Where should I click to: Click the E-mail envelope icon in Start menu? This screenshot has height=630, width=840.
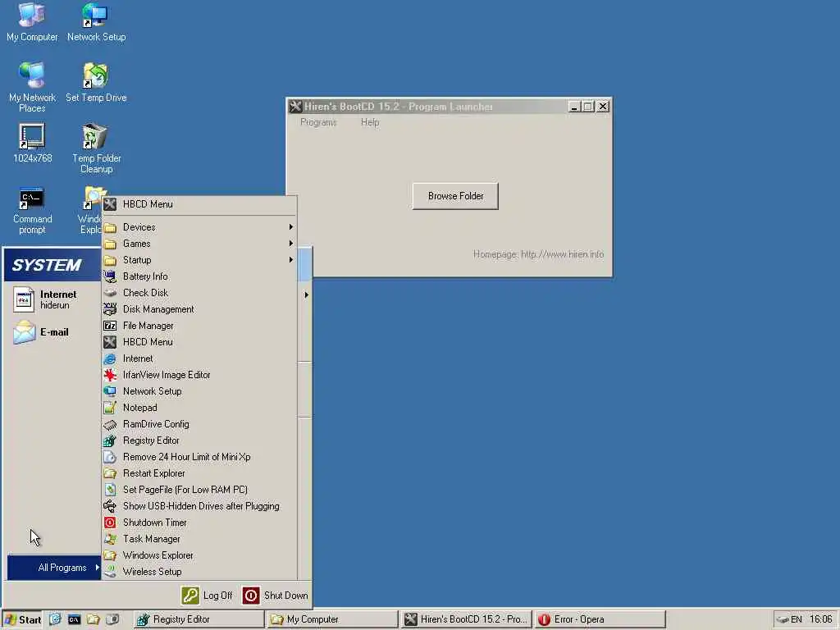24,332
